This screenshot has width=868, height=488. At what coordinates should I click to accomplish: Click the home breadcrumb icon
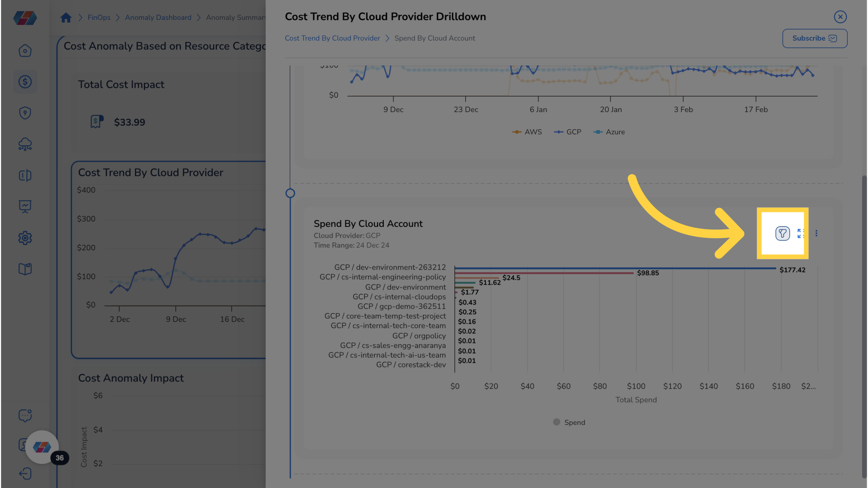pos(66,18)
